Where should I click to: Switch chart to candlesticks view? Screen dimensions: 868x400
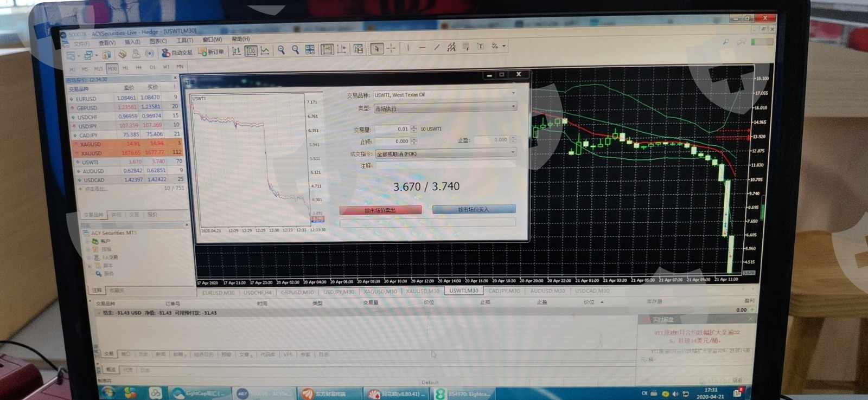[x=251, y=51]
